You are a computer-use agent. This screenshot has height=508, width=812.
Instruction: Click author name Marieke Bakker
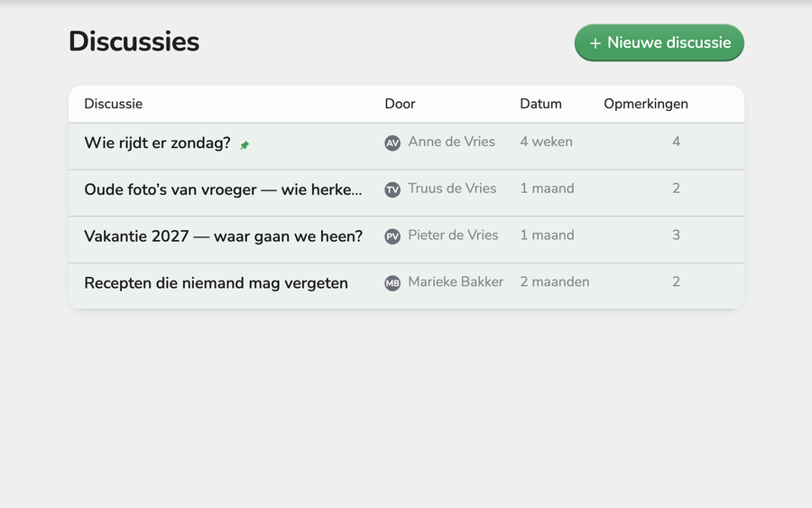(x=456, y=282)
